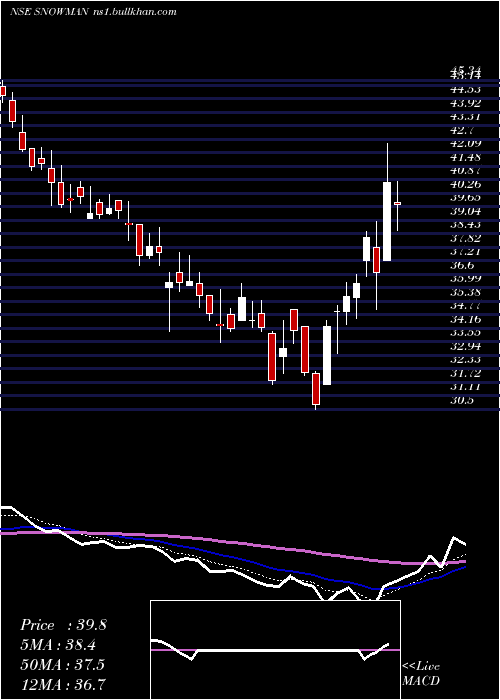Click the 12MA : 36.7 readout
Viewport: 500px width, 700px height.
(62, 684)
